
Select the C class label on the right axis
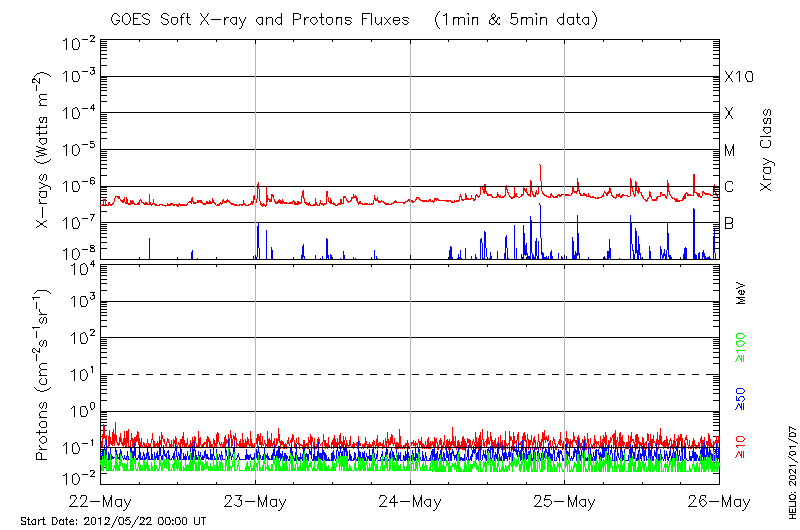pos(729,187)
